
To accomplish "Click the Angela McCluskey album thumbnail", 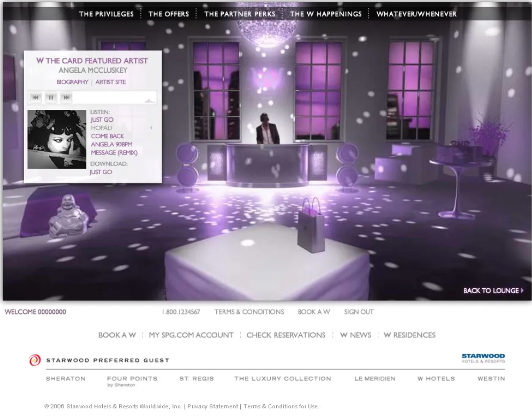I will point(57,138).
